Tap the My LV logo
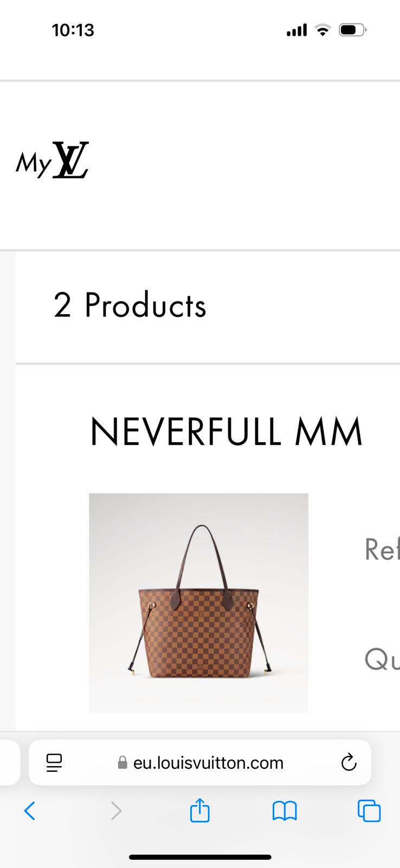 tap(52, 161)
